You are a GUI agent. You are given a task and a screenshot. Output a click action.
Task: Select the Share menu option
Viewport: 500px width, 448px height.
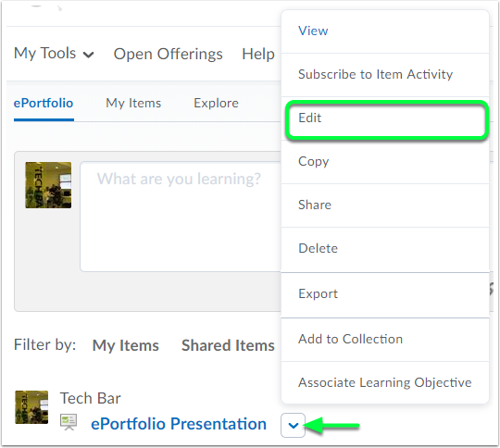click(385, 205)
